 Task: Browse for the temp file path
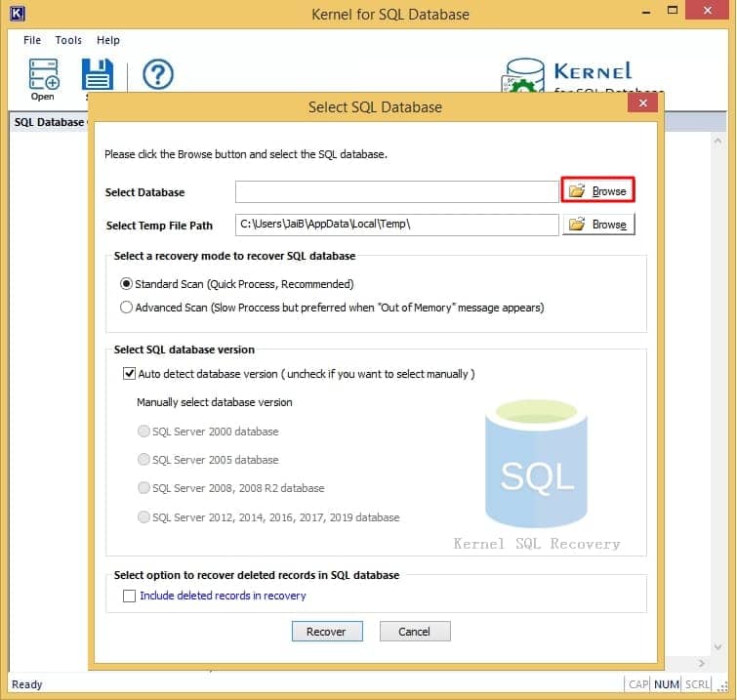click(597, 225)
